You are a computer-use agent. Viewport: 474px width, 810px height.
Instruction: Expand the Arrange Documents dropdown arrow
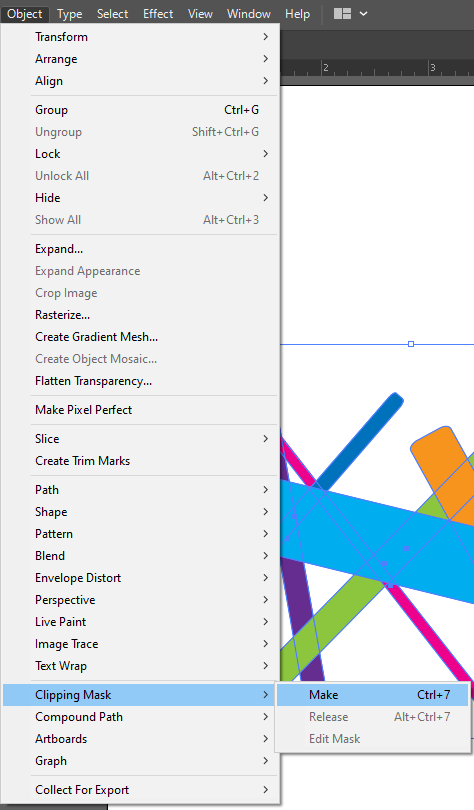(364, 14)
